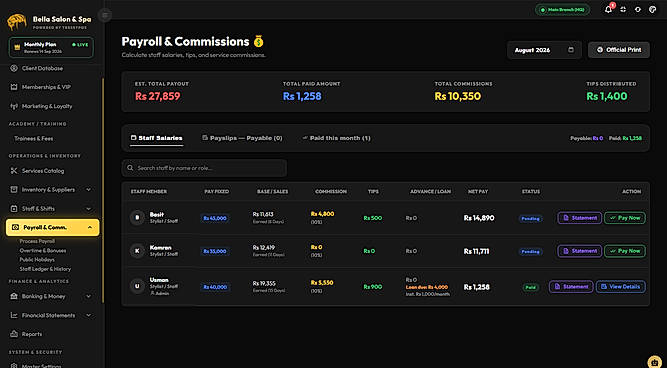Click the Client Database icon
Viewport: 667px width, 368px height.
(14, 68)
